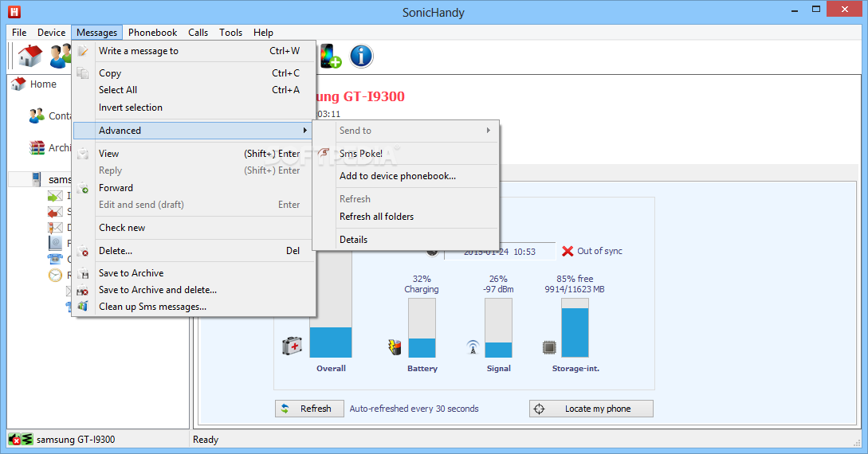Click the Contacts sidebar icon
Viewport: 868px width, 454px height.
[x=37, y=115]
